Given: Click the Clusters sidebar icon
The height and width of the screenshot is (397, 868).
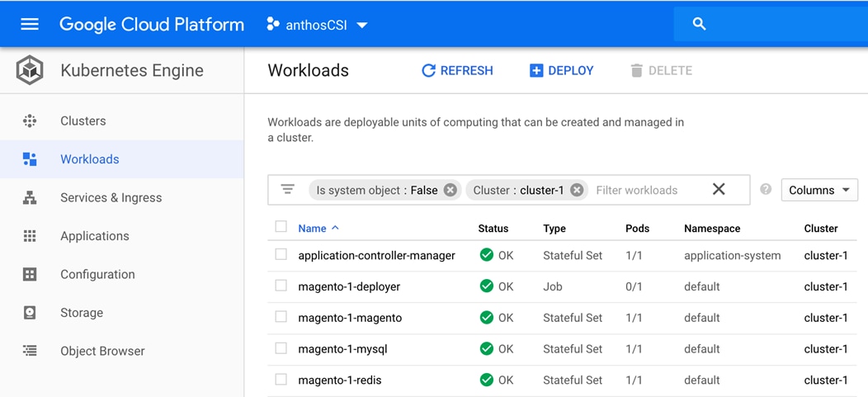Looking at the screenshot, I should click(30, 121).
